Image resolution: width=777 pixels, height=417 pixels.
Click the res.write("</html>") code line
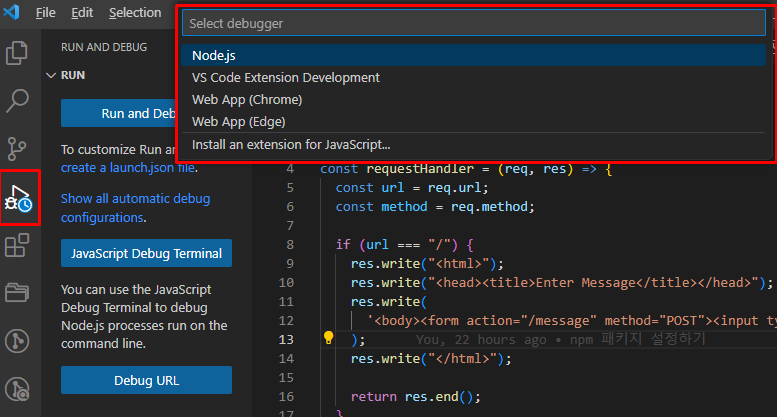[x=431, y=359]
